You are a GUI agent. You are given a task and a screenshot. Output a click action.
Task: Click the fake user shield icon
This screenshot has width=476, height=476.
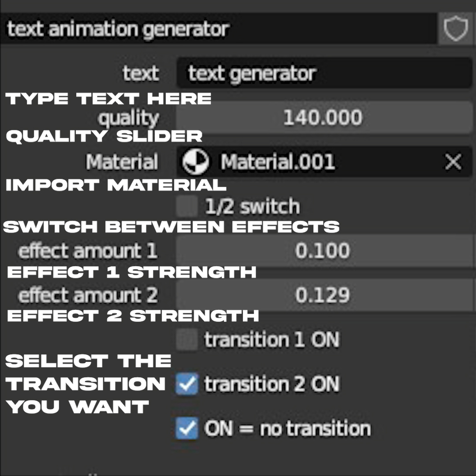pyautogui.click(x=456, y=29)
